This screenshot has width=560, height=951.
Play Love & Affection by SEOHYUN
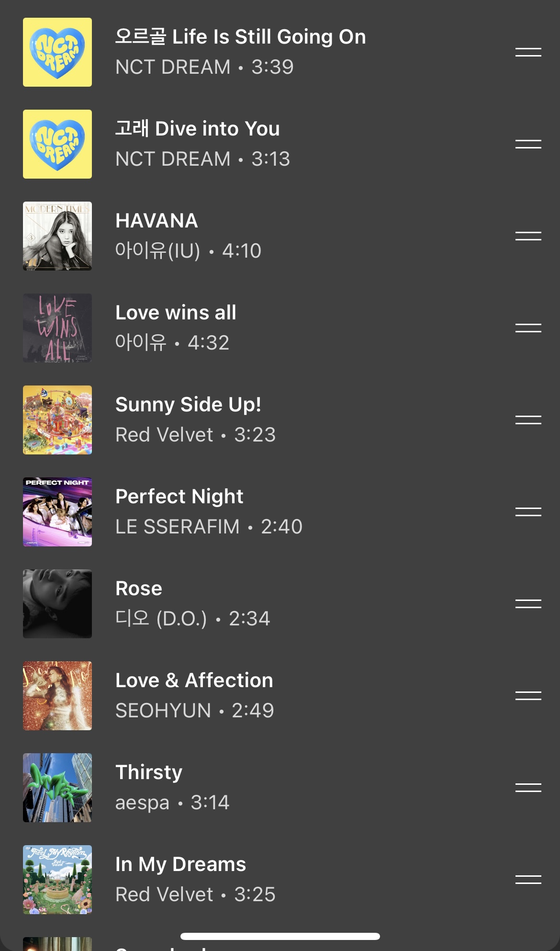pos(280,696)
